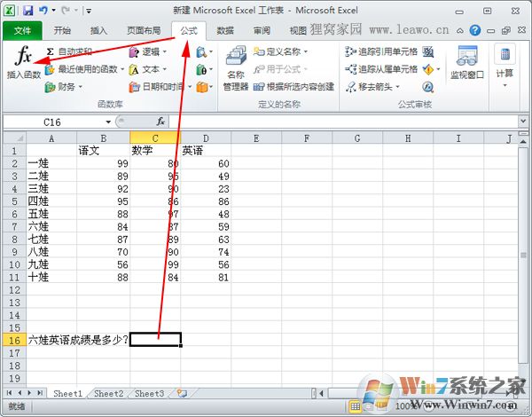This screenshot has width=532, height=417.
Task: Click the Select All corner button
Action: point(14,138)
